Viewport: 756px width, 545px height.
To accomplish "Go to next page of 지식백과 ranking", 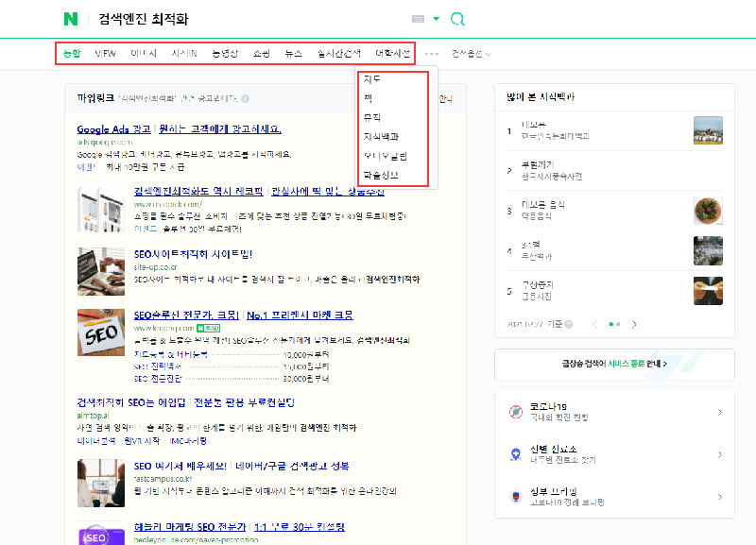I will (634, 324).
